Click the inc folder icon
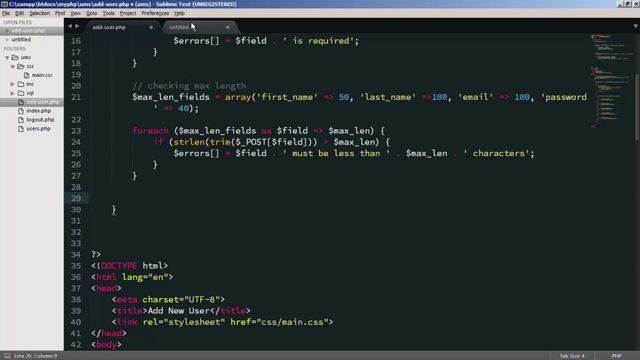The height and width of the screenshot is (360, 640). [x=21, y=84]
